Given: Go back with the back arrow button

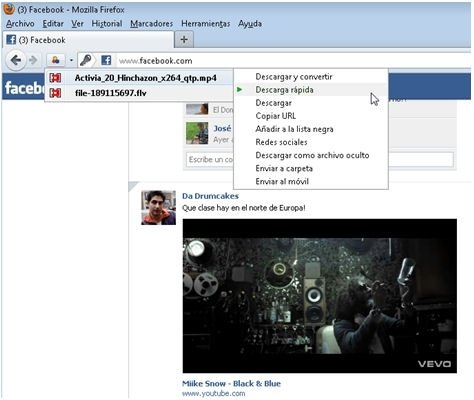Looking at the screenshot, I should (15, 60).
